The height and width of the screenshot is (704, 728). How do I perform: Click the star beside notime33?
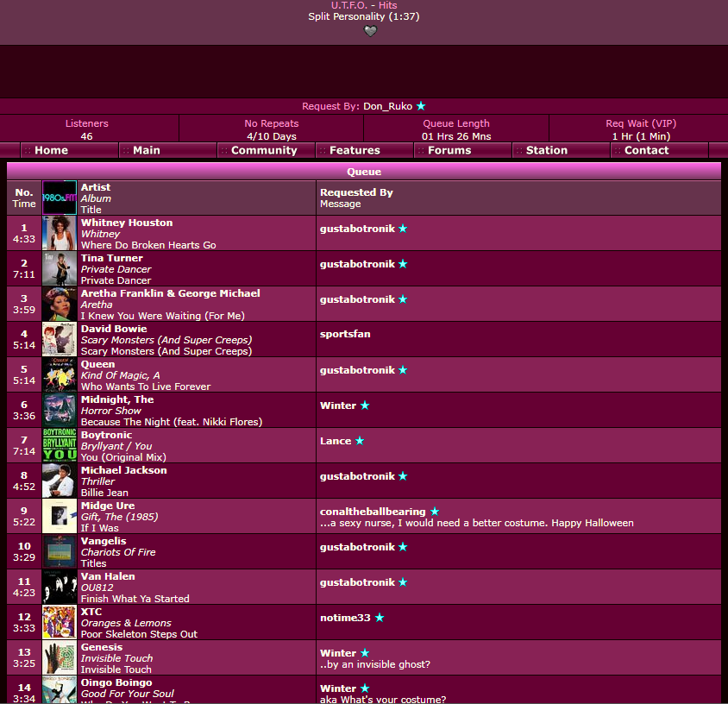coord(380,618)
